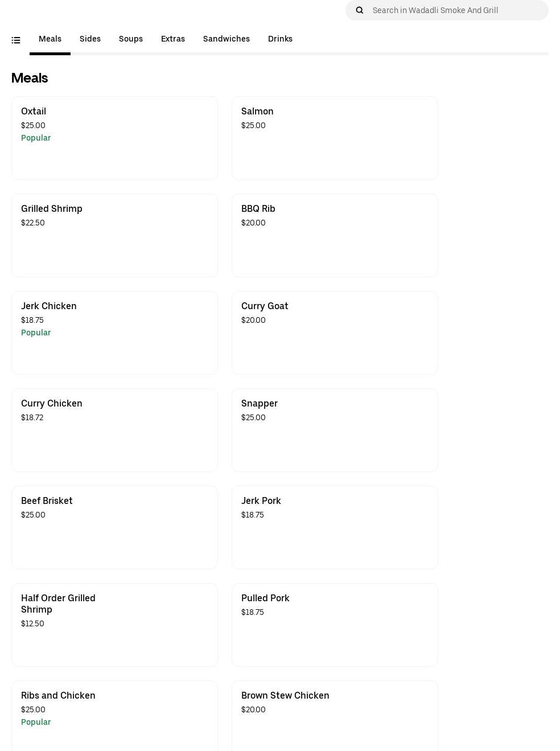Viewport: 560px width, 751px height.
Task: Open the Snapper meal card
Action: [x=335, y=430]
